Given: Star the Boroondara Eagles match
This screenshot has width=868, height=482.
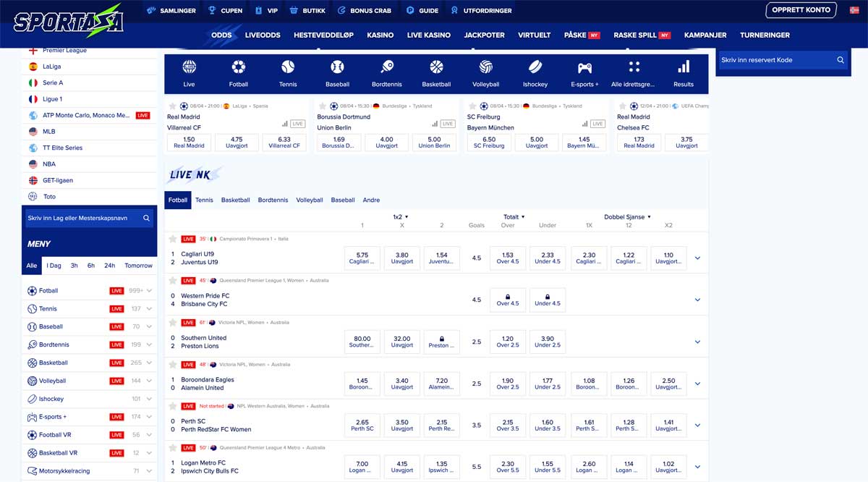Looking at the screenshot, I should (x=173, y=365).
